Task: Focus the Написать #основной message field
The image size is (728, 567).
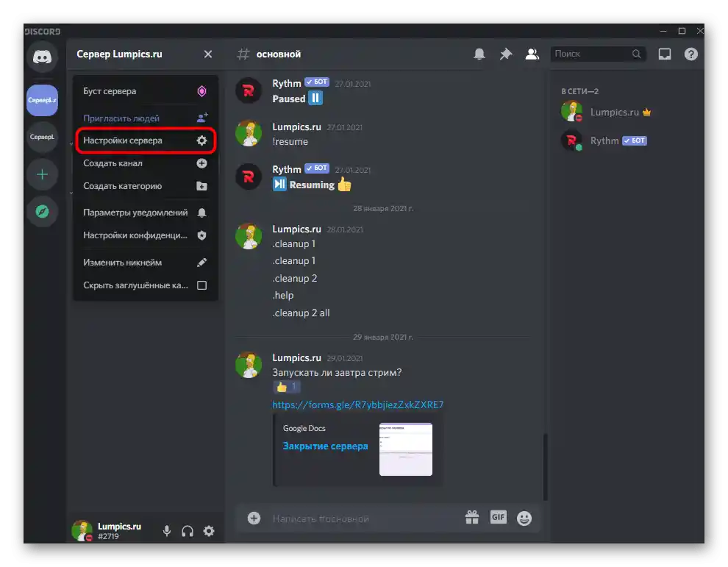Action: pyautogui.click(x=362, y=518)
